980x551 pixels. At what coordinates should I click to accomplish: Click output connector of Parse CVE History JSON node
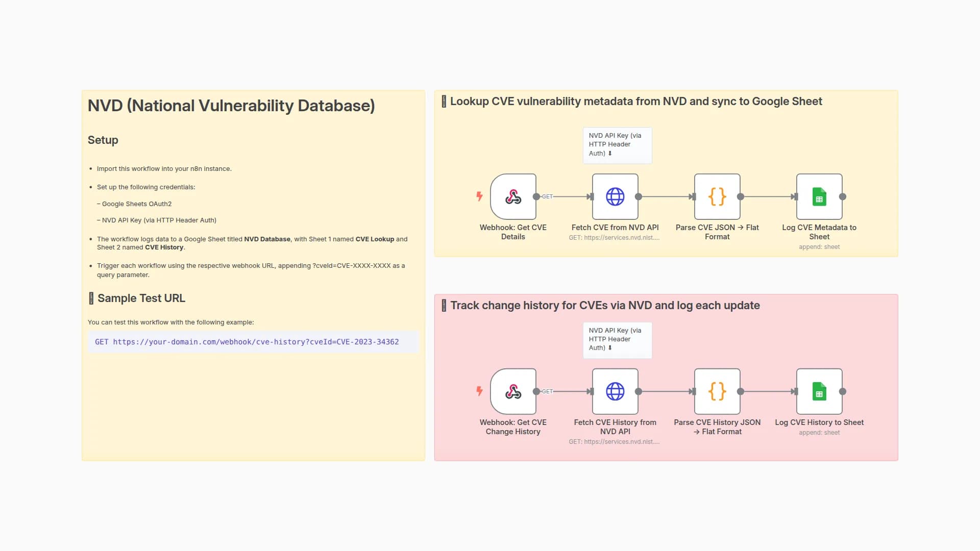tap(741, 391)
